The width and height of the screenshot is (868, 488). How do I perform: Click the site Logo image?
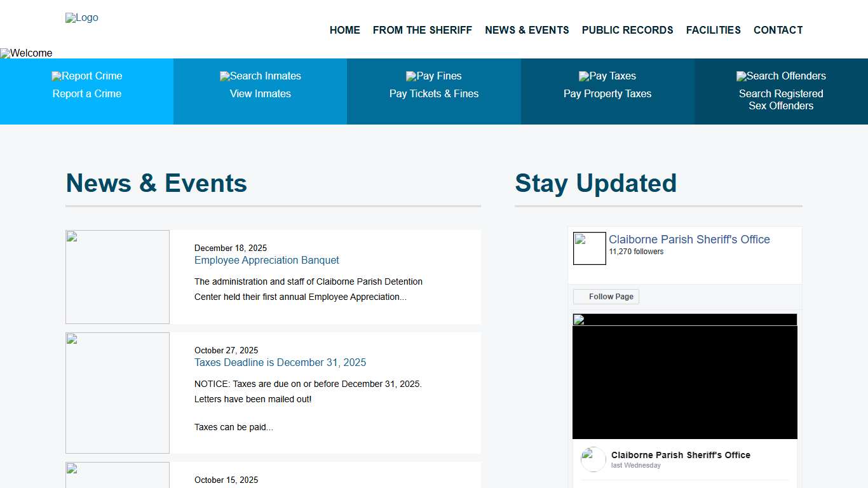coord(82,18)
